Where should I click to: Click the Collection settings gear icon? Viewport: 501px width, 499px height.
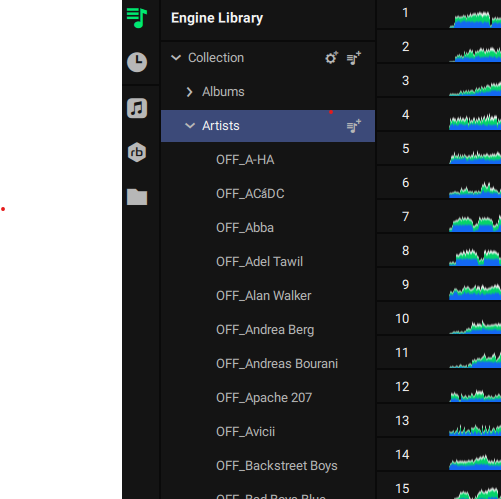[x=332, y=58]
